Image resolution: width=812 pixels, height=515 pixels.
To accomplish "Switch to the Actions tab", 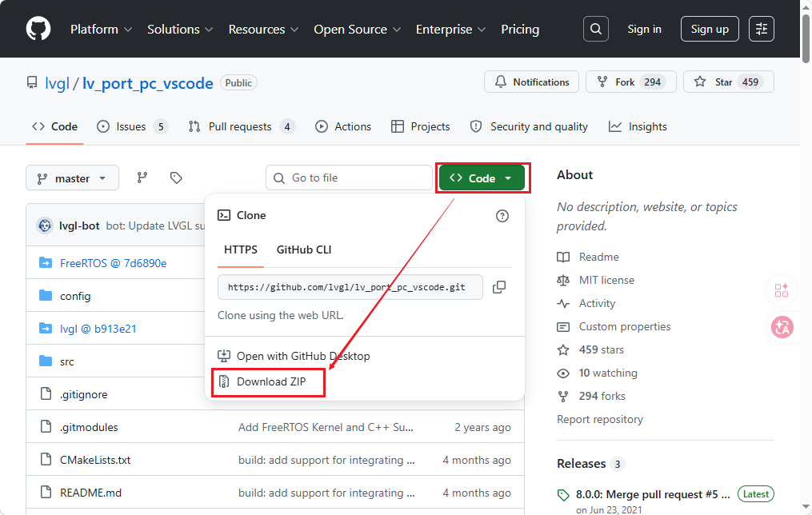I will [343, 127].
